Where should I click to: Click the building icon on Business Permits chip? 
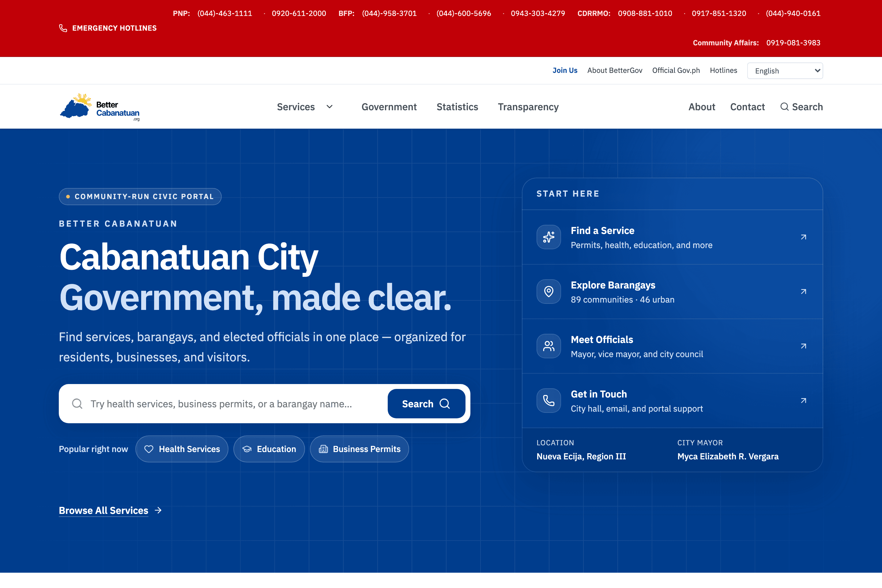tap(323, 449)
